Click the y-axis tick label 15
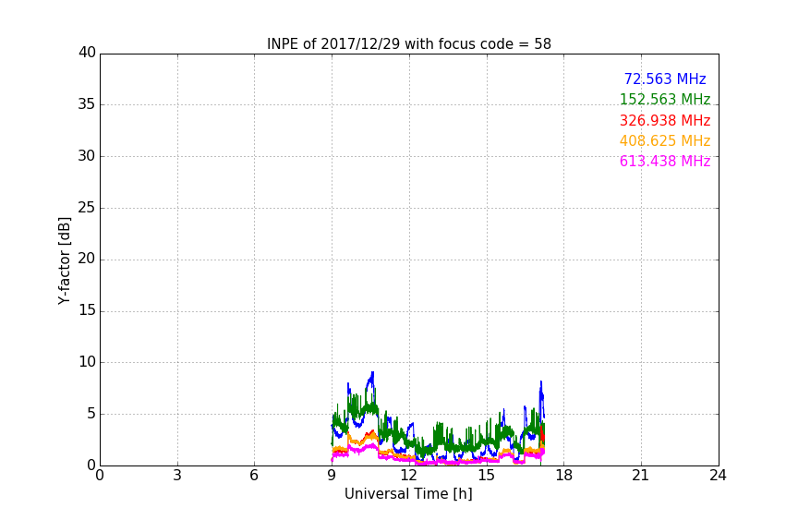 pos(87,310)
